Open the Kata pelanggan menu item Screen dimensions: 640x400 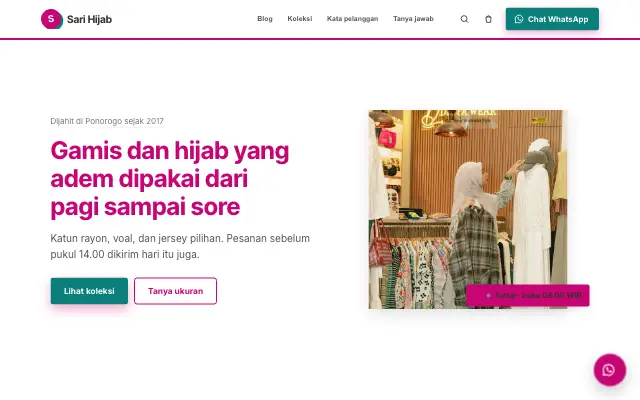(352, 19)
